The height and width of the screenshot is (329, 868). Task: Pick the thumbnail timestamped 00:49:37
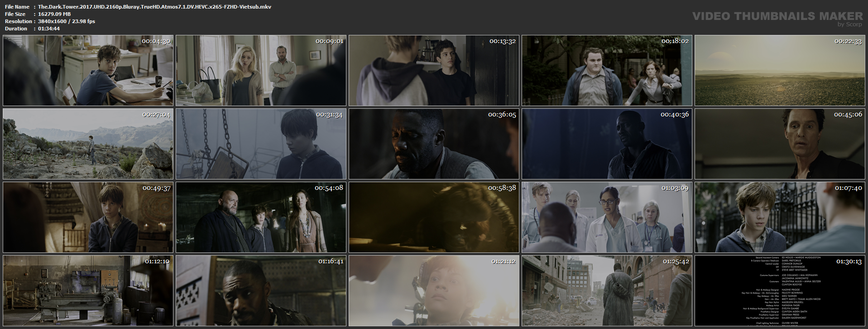[x=88, y=217]
